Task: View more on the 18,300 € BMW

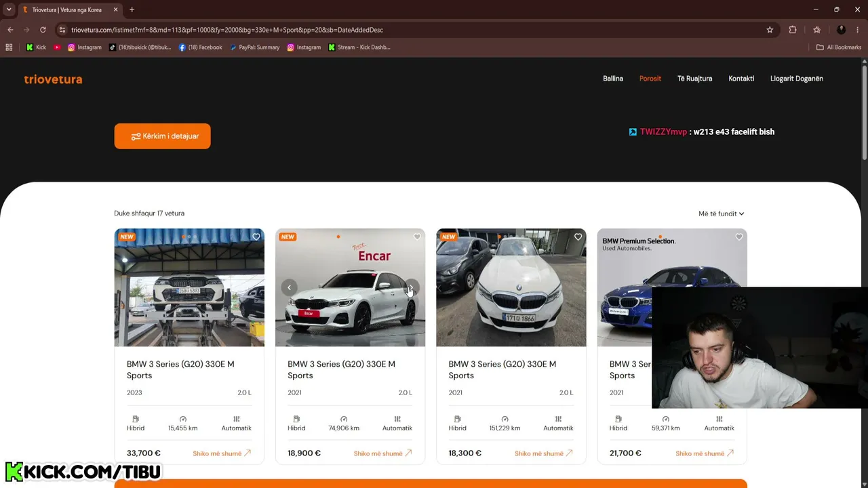Action: pyautogui.click(x=544, y=453)
